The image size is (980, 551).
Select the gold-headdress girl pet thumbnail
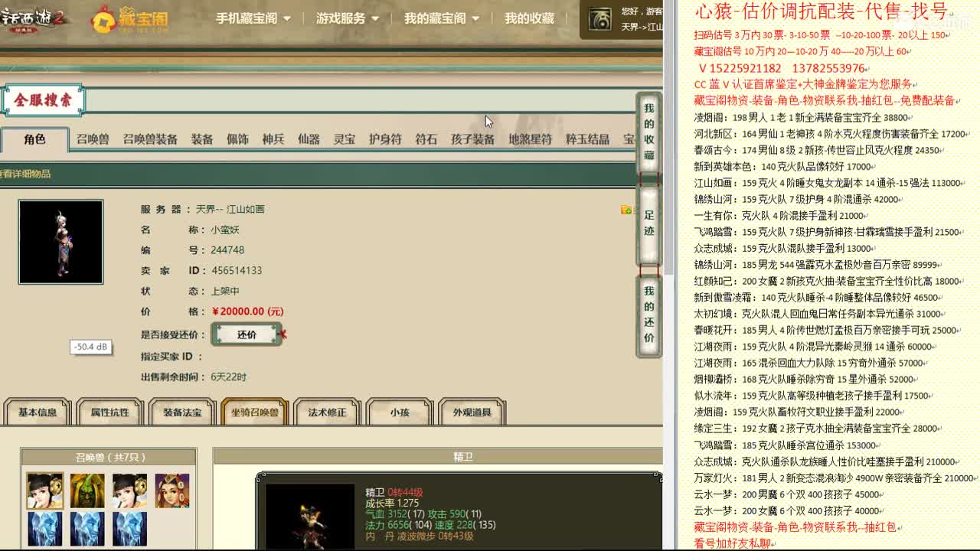pos(171,491)
